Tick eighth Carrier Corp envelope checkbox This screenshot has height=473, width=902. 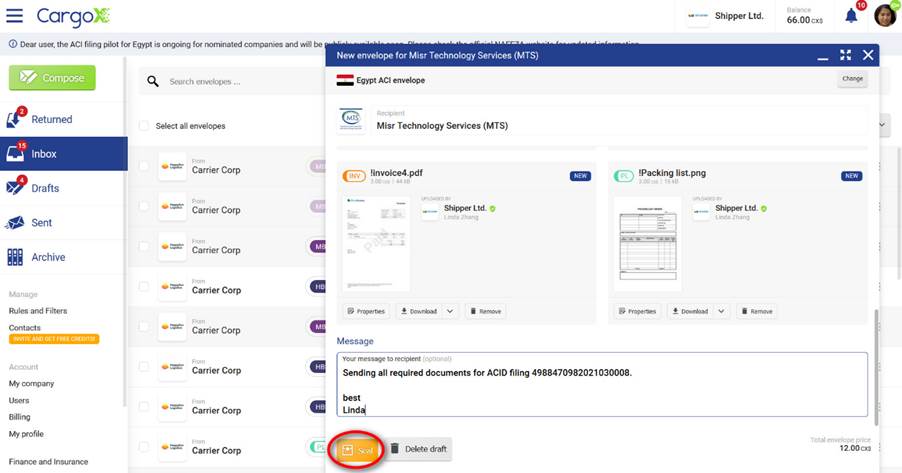point(144,447)
